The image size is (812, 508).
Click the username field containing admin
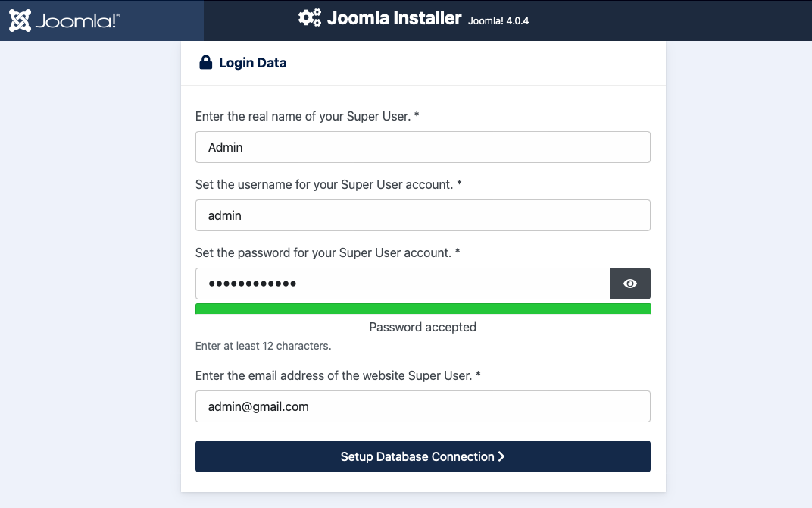423,215
